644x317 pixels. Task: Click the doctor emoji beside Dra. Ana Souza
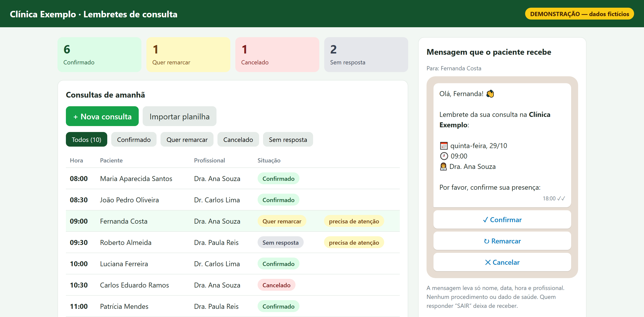(x=443, y=166)
